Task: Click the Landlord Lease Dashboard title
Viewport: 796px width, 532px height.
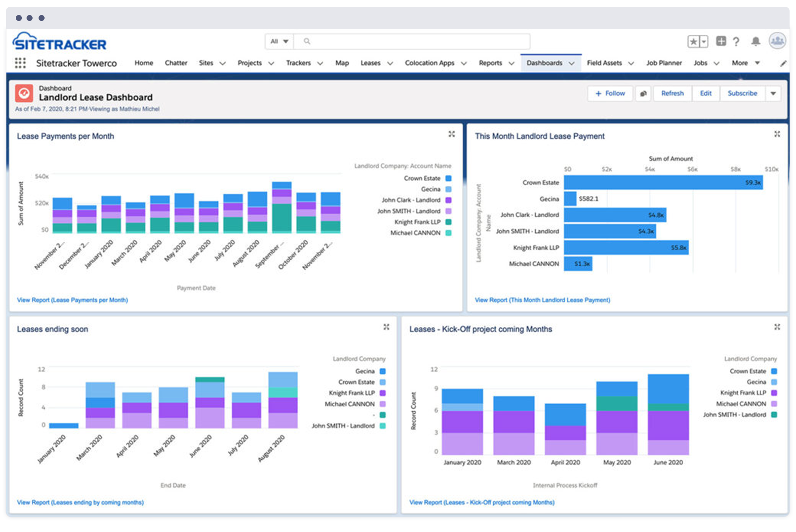Action: click(96, 97)
